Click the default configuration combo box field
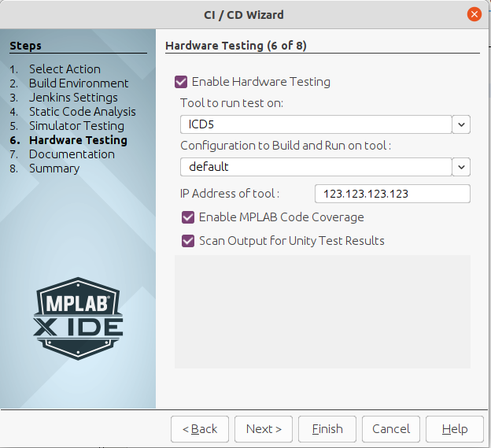This screenshot has height=448, width=491. click(x=316, y=167)
